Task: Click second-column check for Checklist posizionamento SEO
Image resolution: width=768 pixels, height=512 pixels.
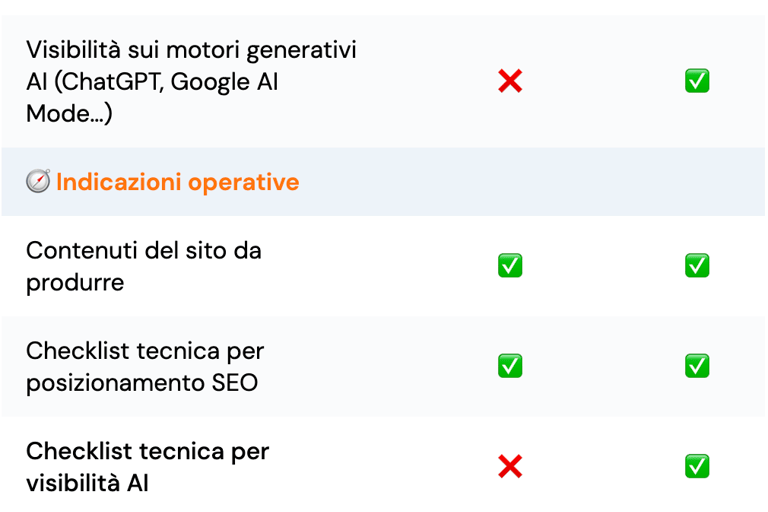Action: tap(697, 366)
